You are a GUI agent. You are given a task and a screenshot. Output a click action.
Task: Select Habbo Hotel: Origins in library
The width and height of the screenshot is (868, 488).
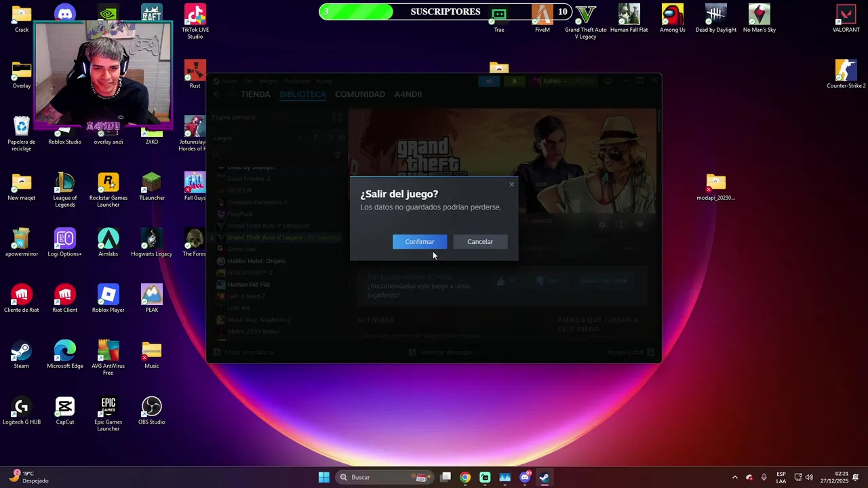256,261
